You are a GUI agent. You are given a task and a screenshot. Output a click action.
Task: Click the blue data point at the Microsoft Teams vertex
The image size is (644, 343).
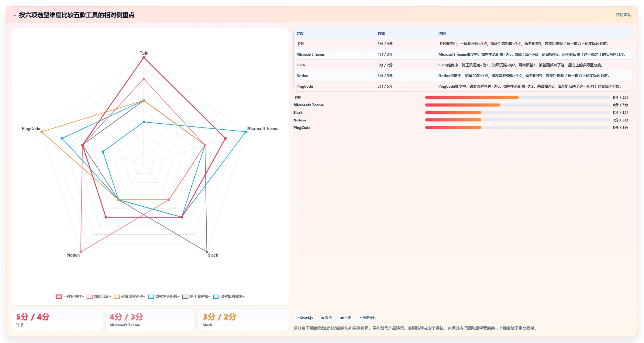click(246, 132)
